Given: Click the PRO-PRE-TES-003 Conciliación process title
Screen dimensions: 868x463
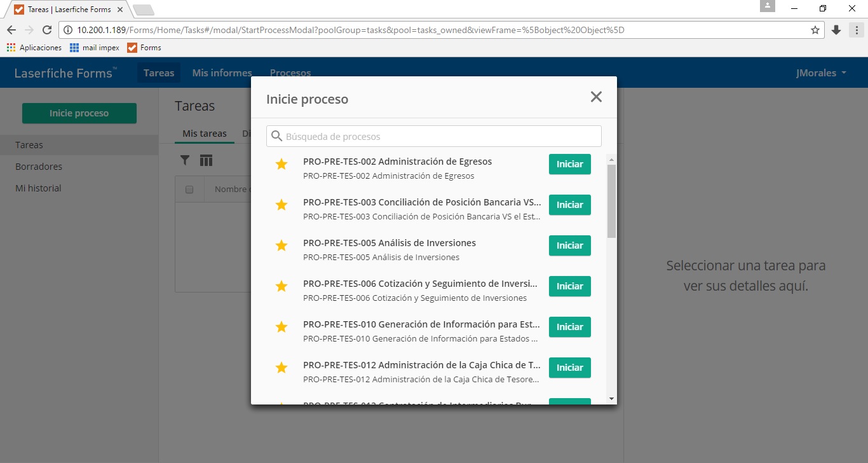Looking at the screenshot, I should point(423,202).
